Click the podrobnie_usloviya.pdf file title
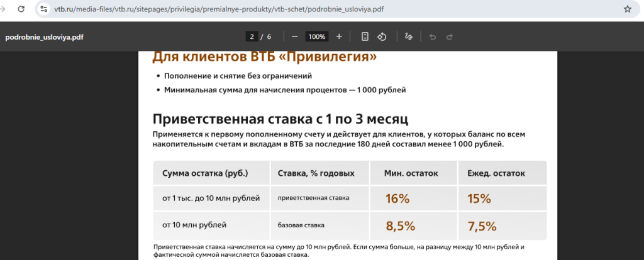The image size is (644, 260). pos(44,37)
